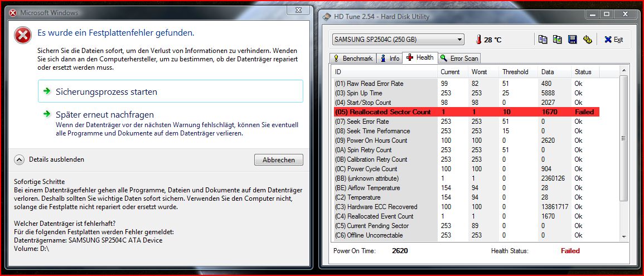Open HD Tune options wrench icon
This screenshot has height=276, width=644.
click(x=587, y=40)
